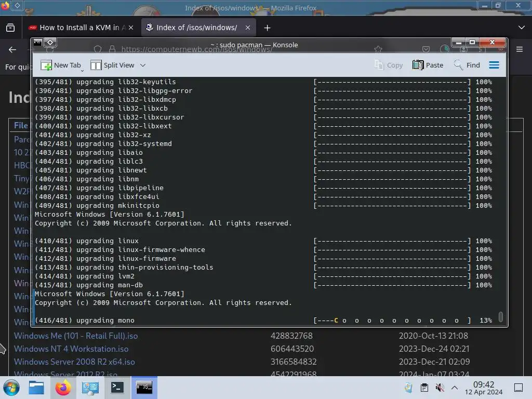
Task: Click date '2023-Dec-21 02:09'
Action: [x=434, y=362]
